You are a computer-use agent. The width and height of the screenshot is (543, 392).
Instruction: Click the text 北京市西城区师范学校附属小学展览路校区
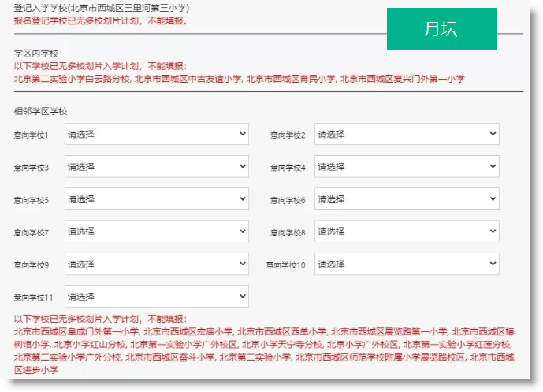[x=380, y=357]
